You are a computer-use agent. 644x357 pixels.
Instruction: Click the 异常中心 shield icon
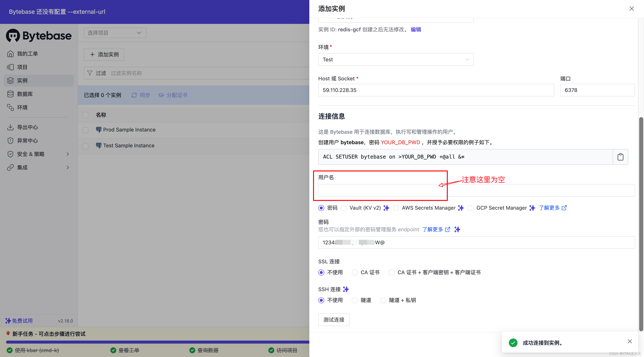[10, 141]
